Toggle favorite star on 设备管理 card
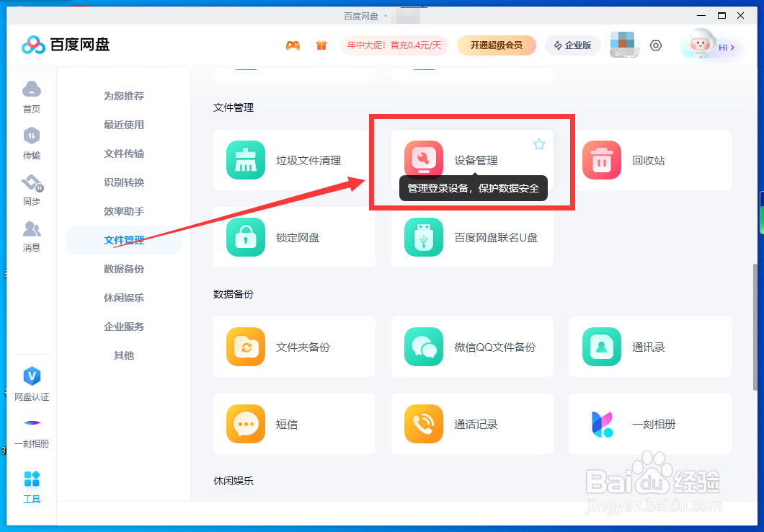This screenshot has width=764, height=532. click(x=539, y=144)
